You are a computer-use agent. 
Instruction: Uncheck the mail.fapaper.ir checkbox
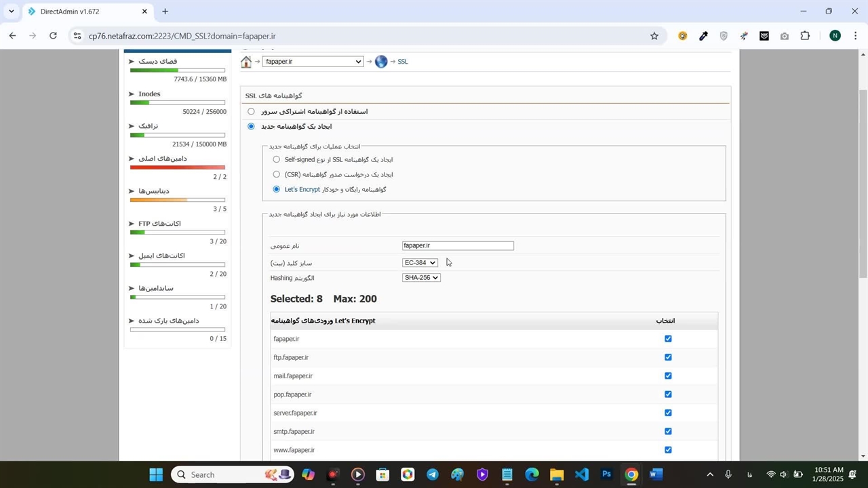pyautogui.click(x=668, y=375)
